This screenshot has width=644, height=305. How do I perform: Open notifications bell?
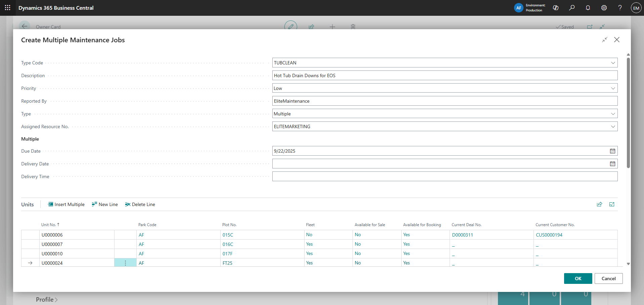(x=588, y=8)
